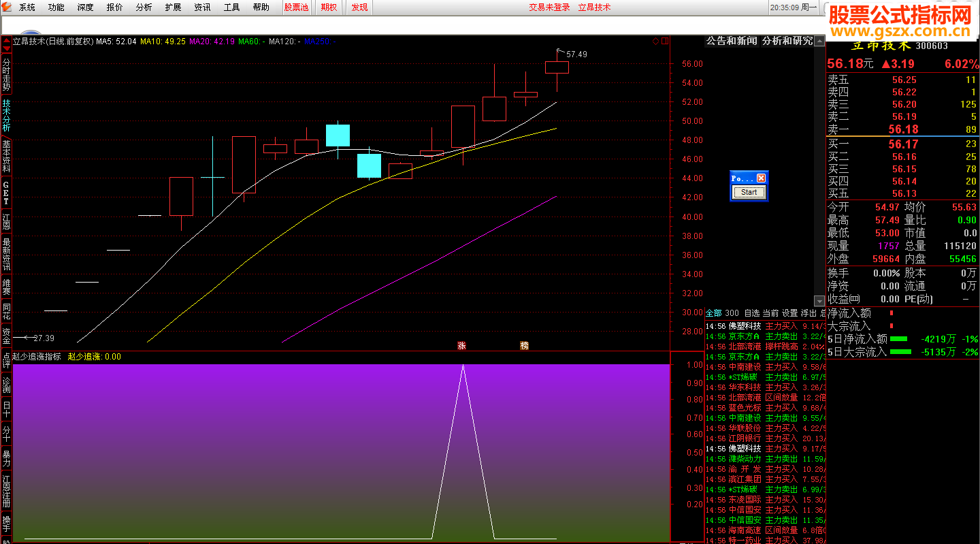
Task: Switch to 分十 sidebar tab
Action: (x=6, y=434)
